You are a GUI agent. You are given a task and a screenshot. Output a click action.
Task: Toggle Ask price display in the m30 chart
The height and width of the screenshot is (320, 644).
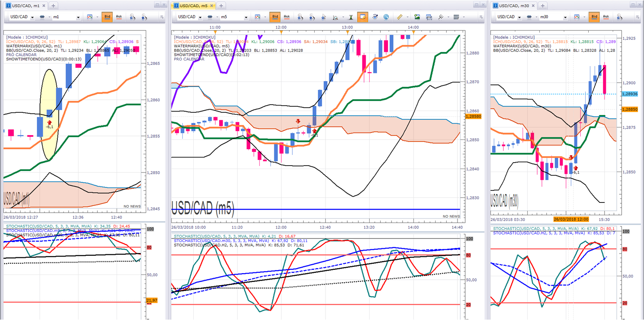[606, 17]
